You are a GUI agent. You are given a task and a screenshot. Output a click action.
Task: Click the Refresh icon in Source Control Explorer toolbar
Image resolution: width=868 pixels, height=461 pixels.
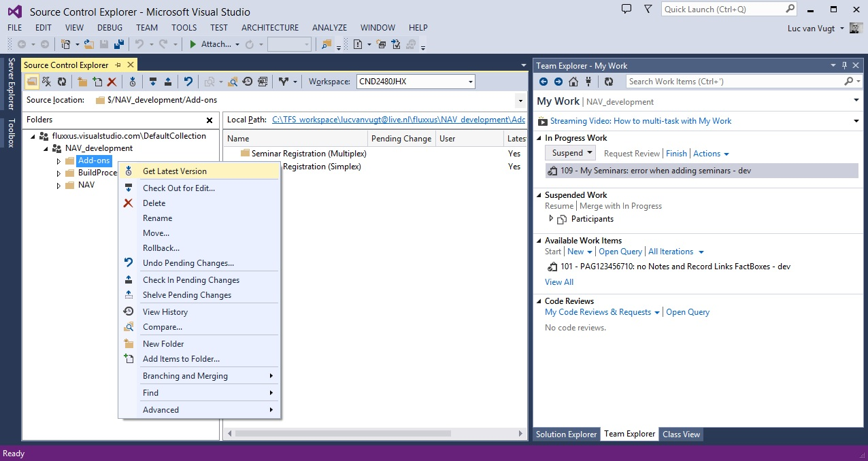click(62, 82)
